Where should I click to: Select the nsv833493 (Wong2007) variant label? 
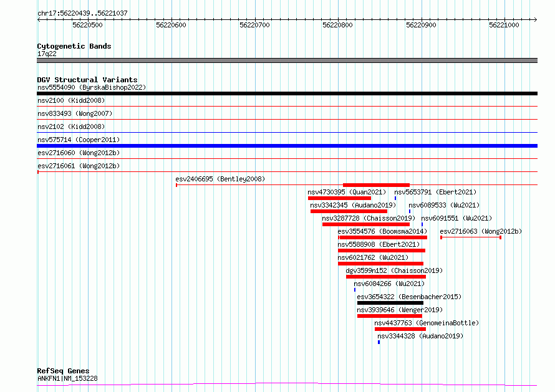point(75,113)
